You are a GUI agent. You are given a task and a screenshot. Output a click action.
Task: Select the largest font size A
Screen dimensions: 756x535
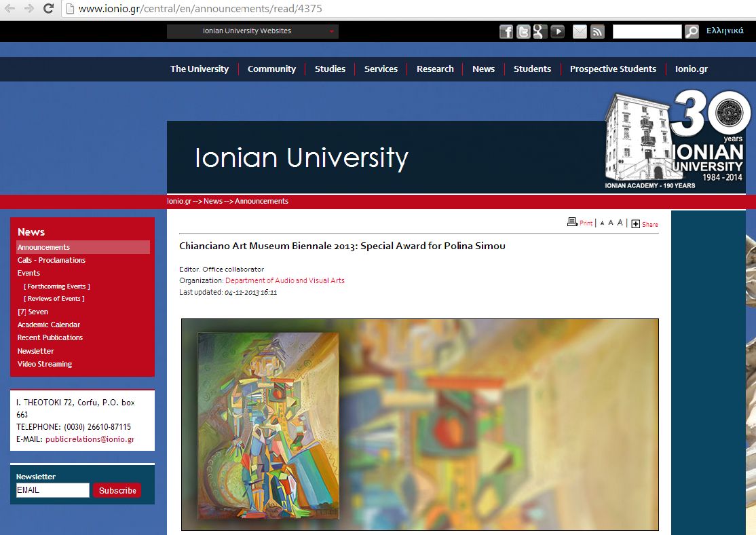point(620,223)
